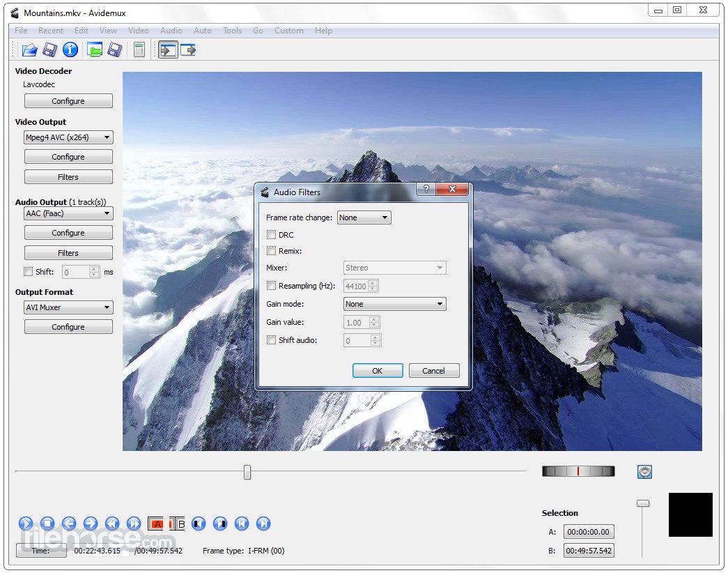Open the Gain mode dropdown
Screen dimensions: 728x573
coord(394,304)
